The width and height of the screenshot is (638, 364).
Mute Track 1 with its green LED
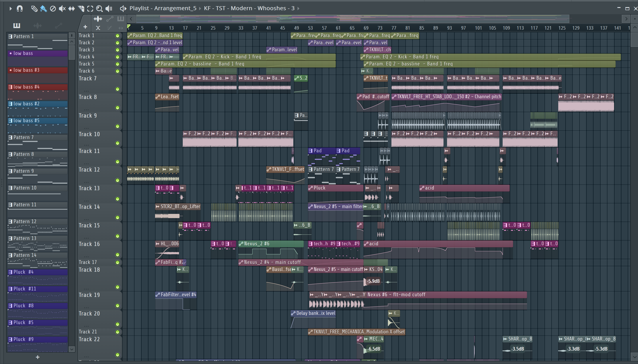pyautogui.click(x=117, y=36)
